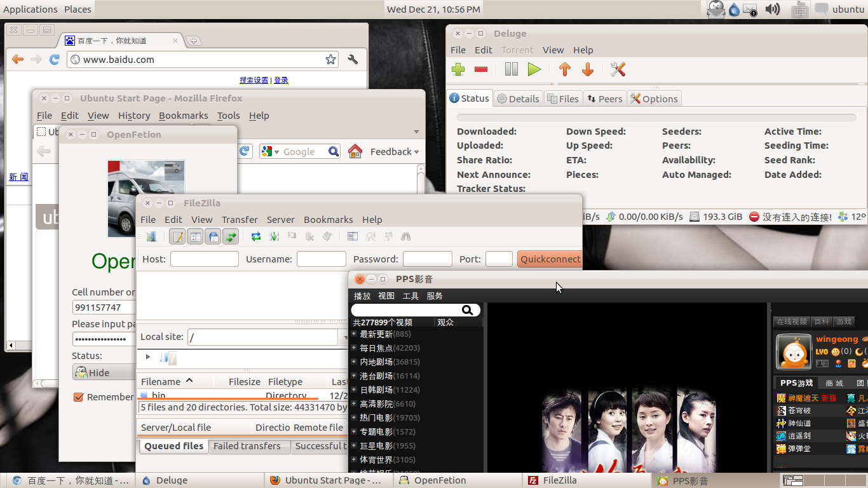Click Quickconnect button in FileZilla

coord(550,259)
